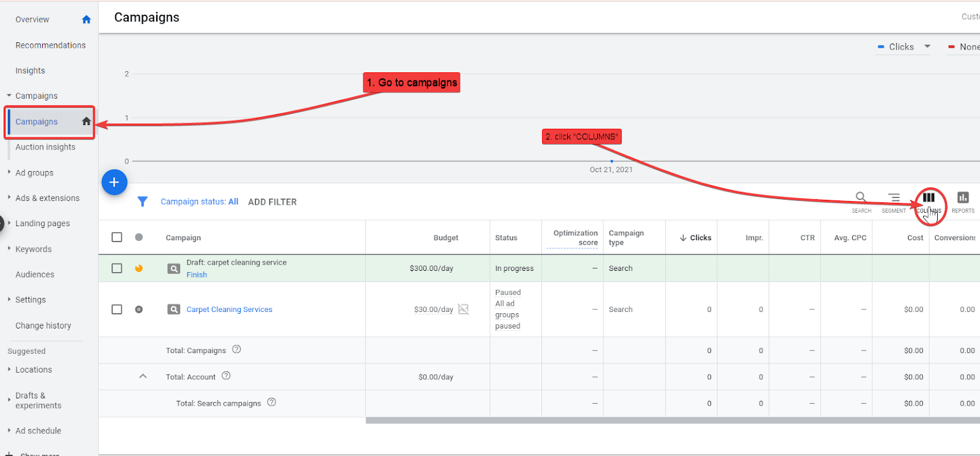Open the Clicks metric dropdown on the chart

[904, 47]
